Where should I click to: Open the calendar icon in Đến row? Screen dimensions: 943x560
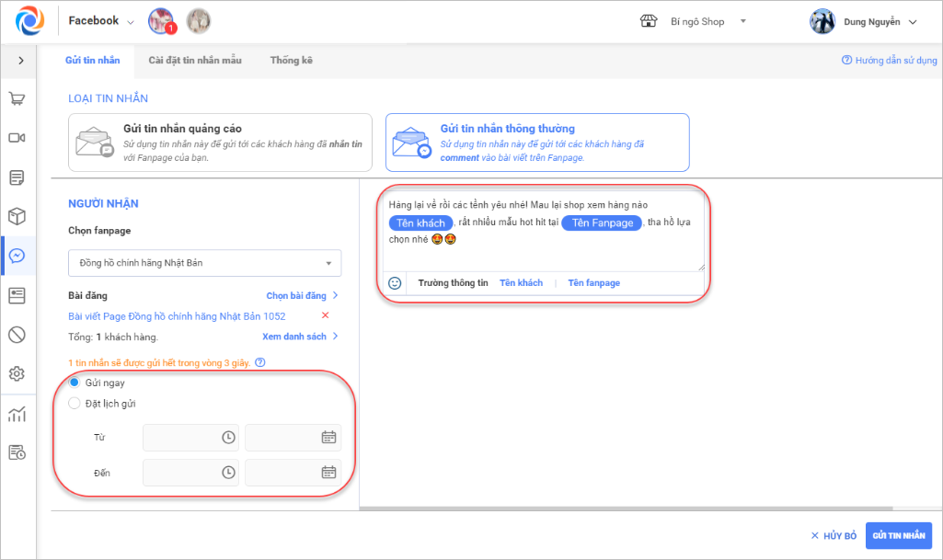tap(328, 473)
